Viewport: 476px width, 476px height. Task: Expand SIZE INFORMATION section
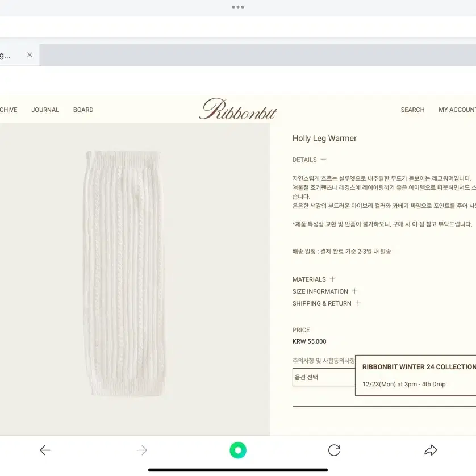325,291
